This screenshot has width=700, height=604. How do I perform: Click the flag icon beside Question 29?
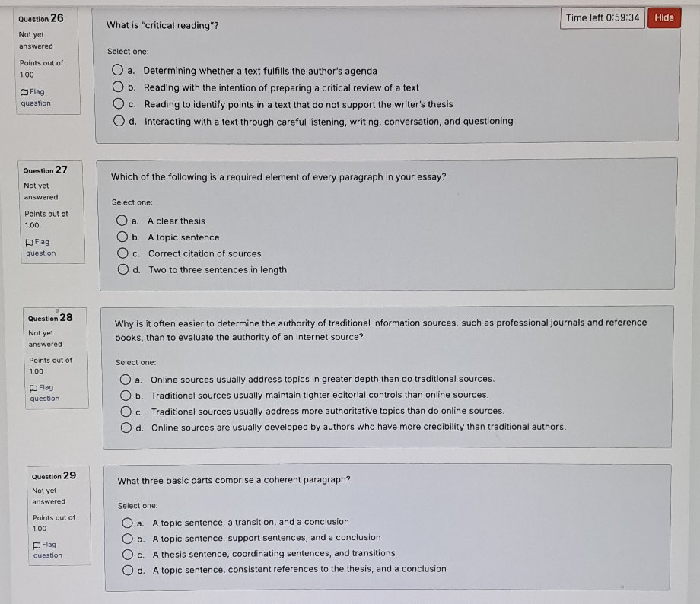37,544
